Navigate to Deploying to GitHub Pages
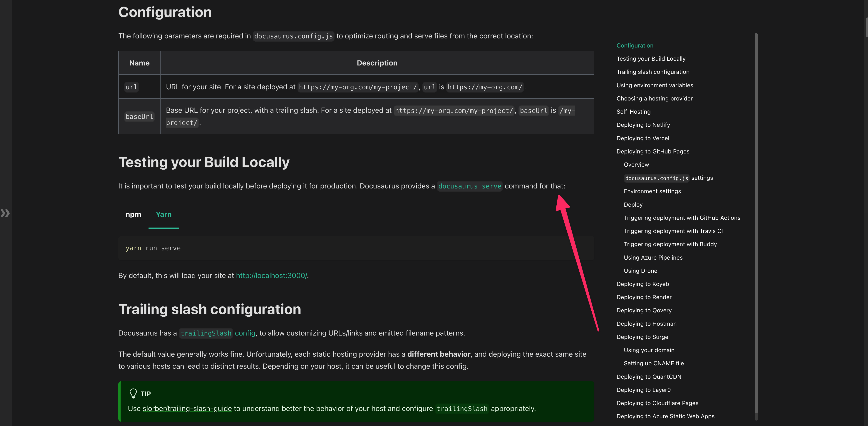Viewport: 868px width, 426px height. coord(653,151)
